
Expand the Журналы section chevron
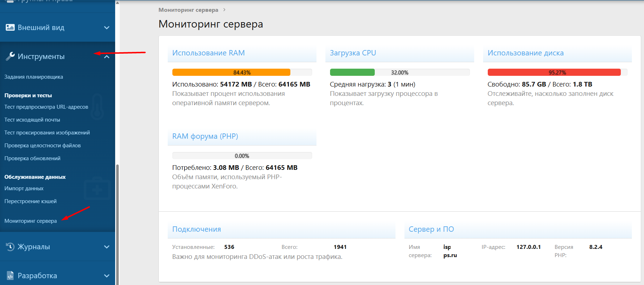(107, 247)
